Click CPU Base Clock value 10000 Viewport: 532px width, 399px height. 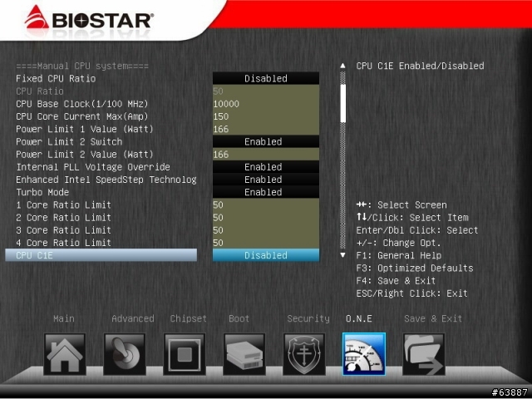click(x=266, y=104)
